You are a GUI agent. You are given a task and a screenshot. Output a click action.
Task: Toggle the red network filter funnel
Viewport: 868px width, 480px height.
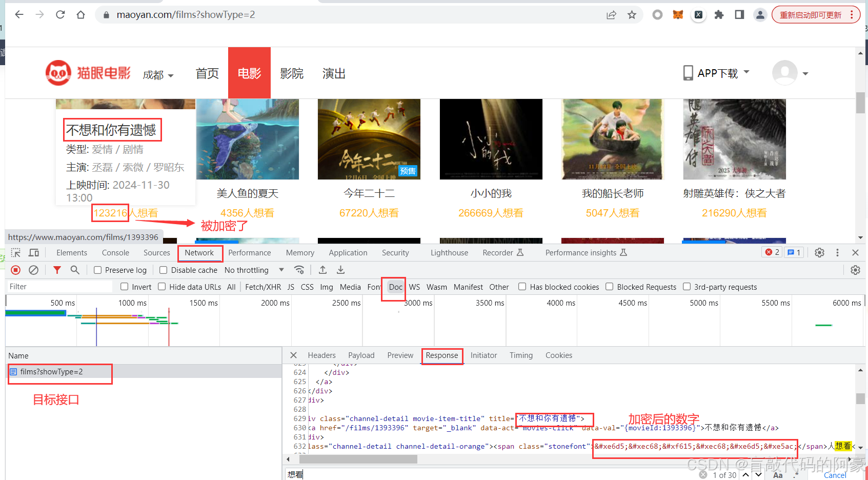click(57, 270)
